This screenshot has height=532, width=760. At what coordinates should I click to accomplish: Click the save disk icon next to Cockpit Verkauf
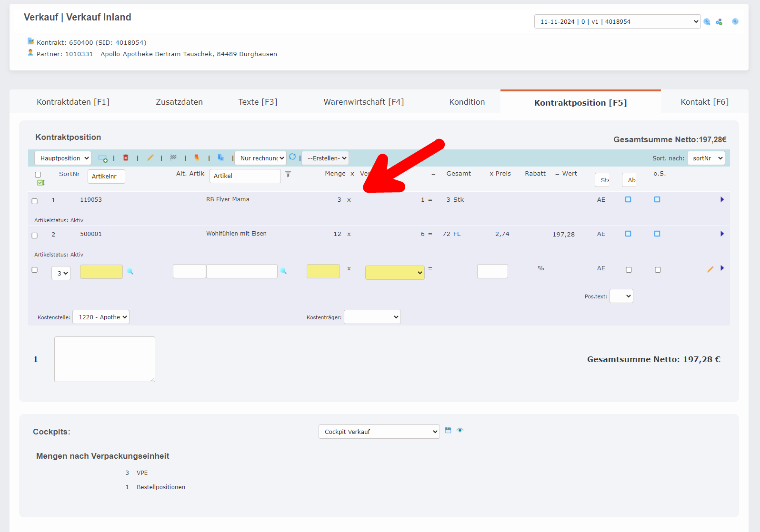tap(448, 430)
